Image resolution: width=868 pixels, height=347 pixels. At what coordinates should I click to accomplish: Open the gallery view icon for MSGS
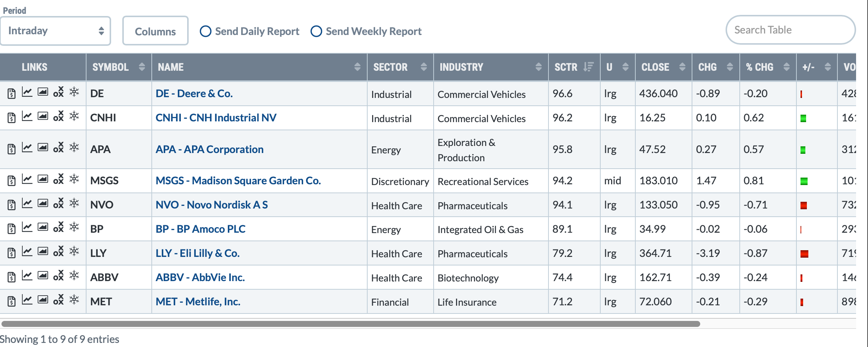43,179
